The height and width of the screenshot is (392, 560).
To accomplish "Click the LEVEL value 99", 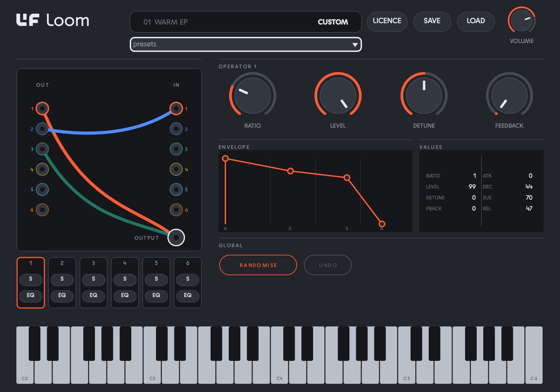I will point(472,187).
